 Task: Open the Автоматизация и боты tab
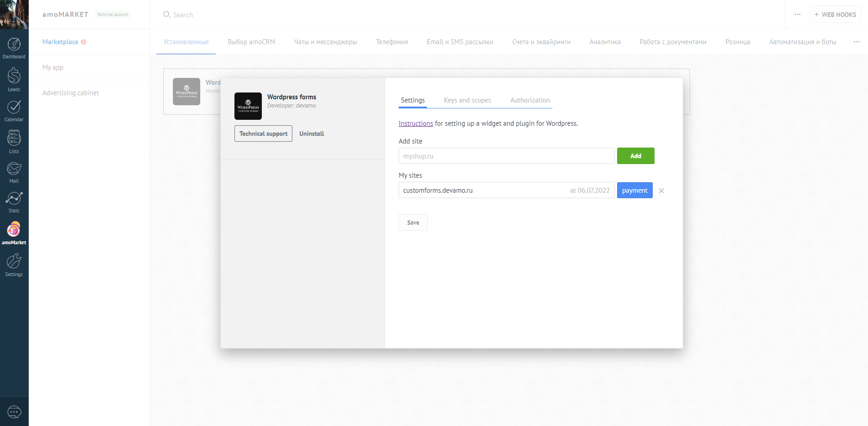802,42
